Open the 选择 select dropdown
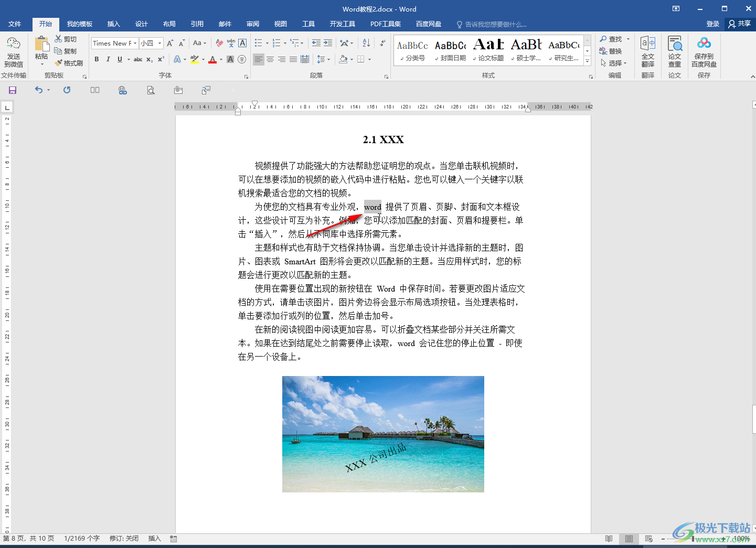Viewport: 756px width, 548px height. tap(614, 63)
